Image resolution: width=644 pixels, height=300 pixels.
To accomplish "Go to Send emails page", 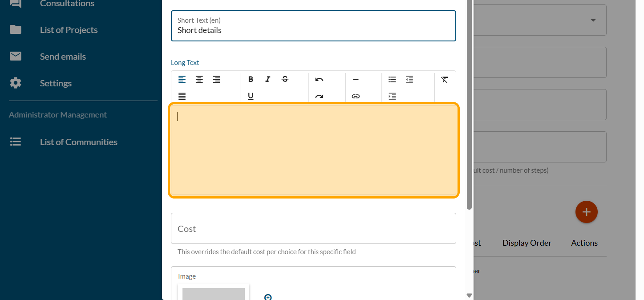I will (x=63, y=57).
